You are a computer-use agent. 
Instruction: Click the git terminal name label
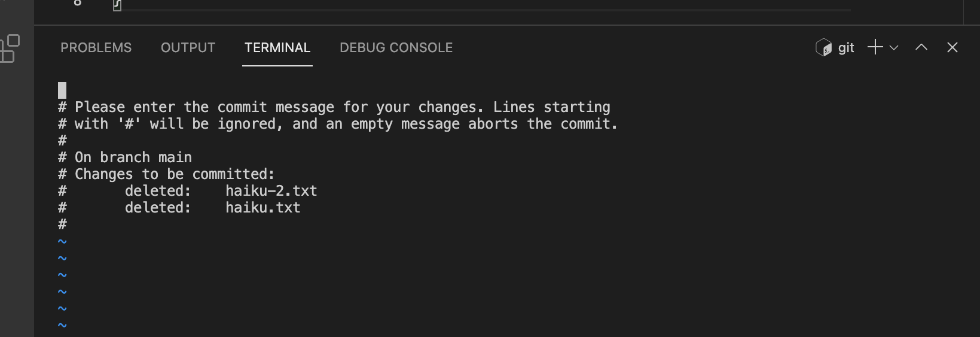click(846, 48)
